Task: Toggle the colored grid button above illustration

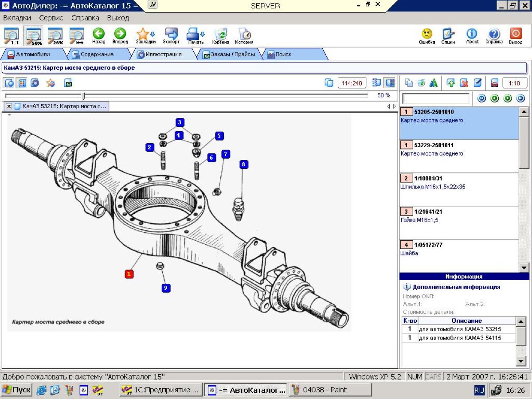Action: coord(22,83)
